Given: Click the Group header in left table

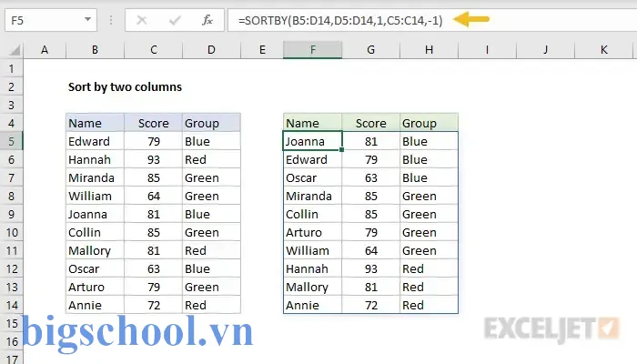Looking at the screenshot, I should 212,123.
